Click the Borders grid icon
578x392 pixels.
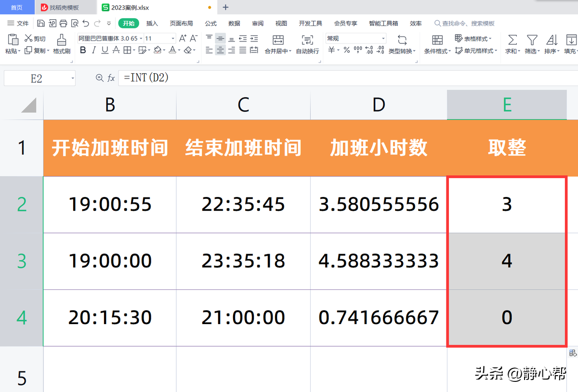click(128, 50)
